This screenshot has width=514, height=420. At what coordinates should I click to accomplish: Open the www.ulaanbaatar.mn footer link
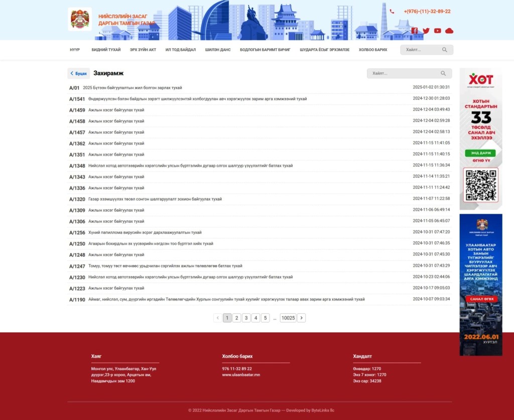(x=241, y=375)
